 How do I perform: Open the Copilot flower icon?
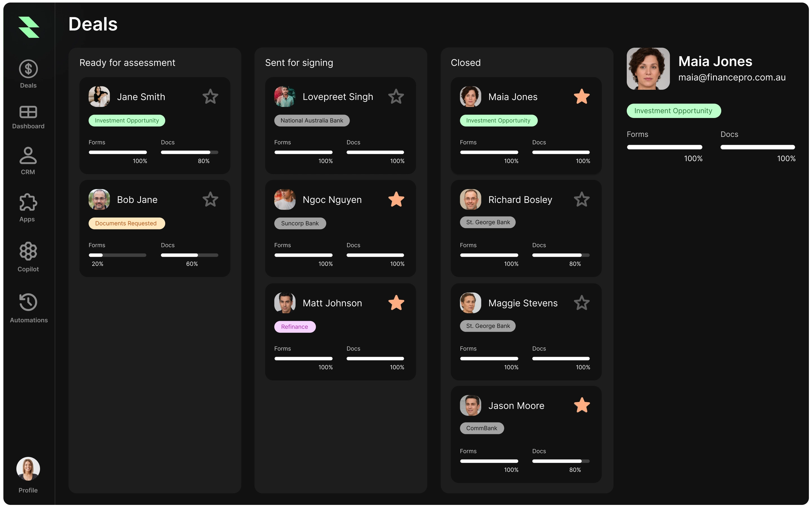tap(28, 251)
